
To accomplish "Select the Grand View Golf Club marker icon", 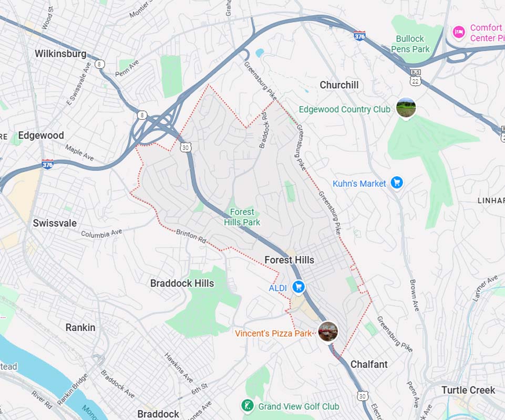I will click(x=248, y=406).
